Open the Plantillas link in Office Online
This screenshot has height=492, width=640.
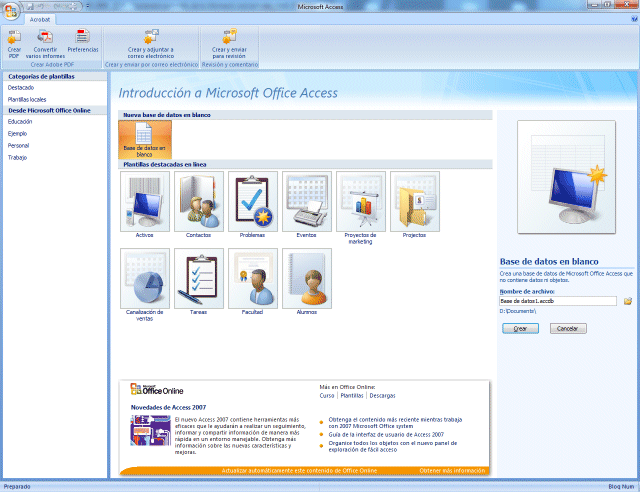(352, 396)
